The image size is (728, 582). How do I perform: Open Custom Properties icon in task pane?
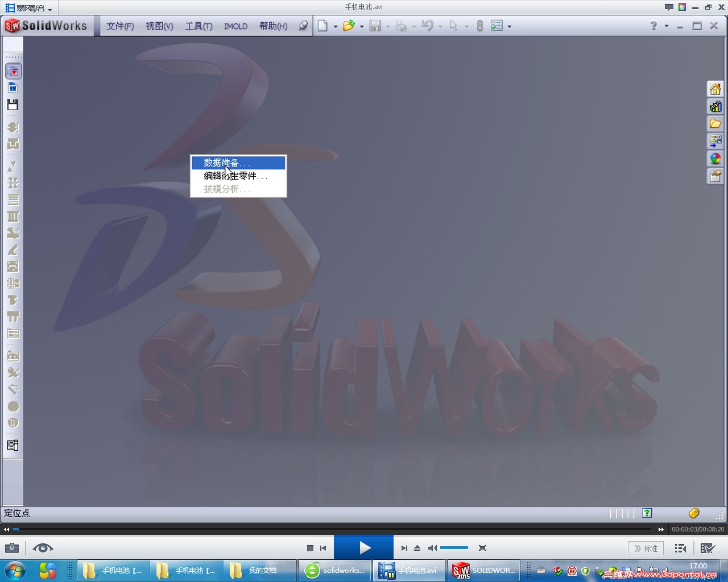[715, 176]
